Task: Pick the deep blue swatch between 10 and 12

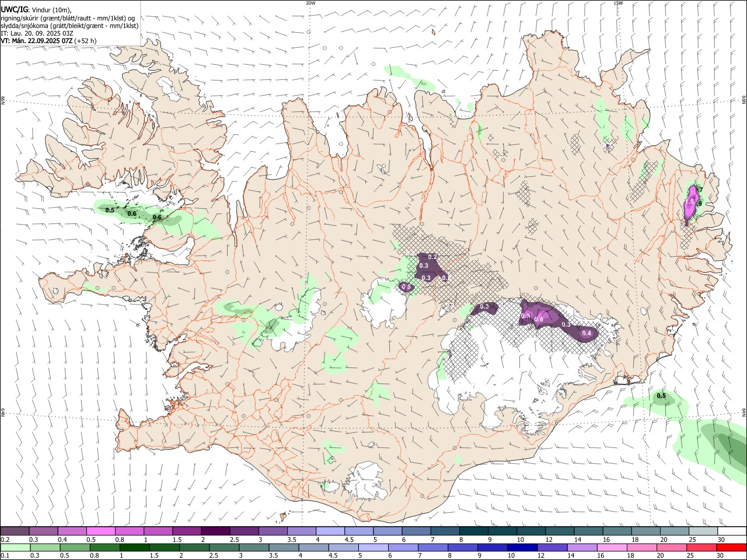Action: (522, 547)
